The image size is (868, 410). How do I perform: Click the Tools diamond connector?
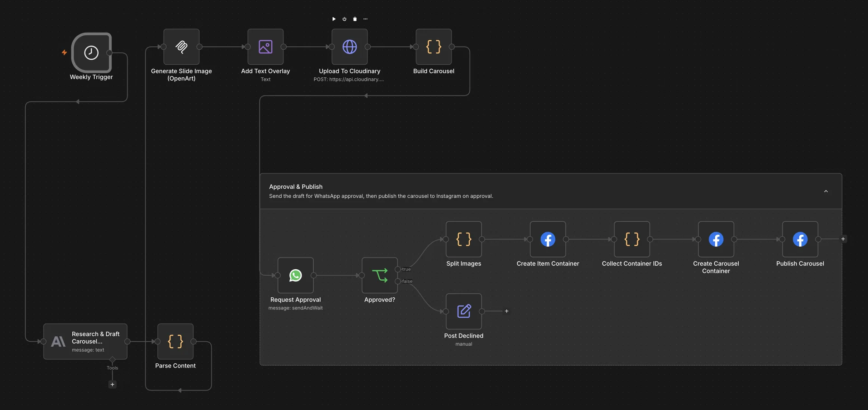point(113,359)
